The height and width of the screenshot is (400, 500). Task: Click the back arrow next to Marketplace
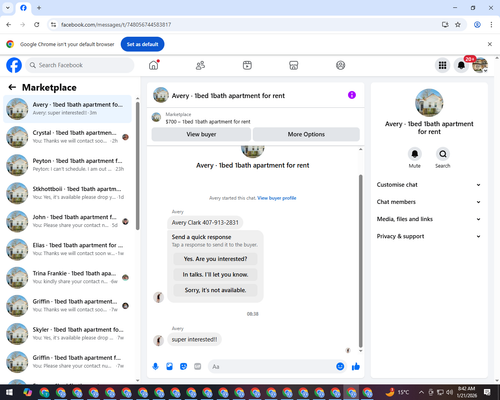[x=12, y=87]
